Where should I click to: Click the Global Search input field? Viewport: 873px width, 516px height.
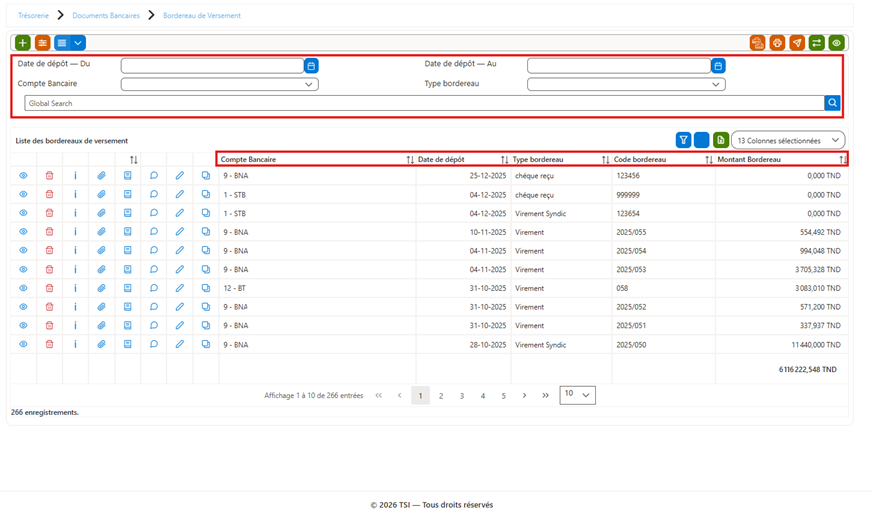[424, 103]
